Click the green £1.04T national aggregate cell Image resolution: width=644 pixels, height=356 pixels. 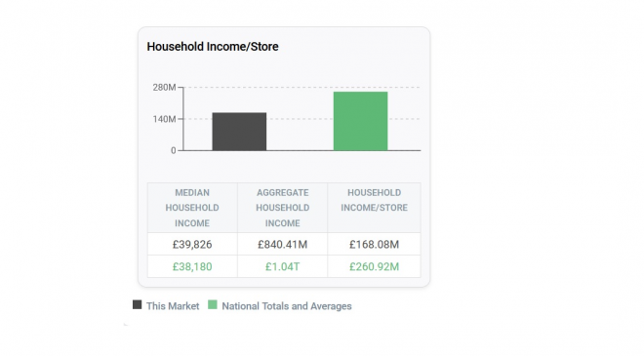point(283,266)
